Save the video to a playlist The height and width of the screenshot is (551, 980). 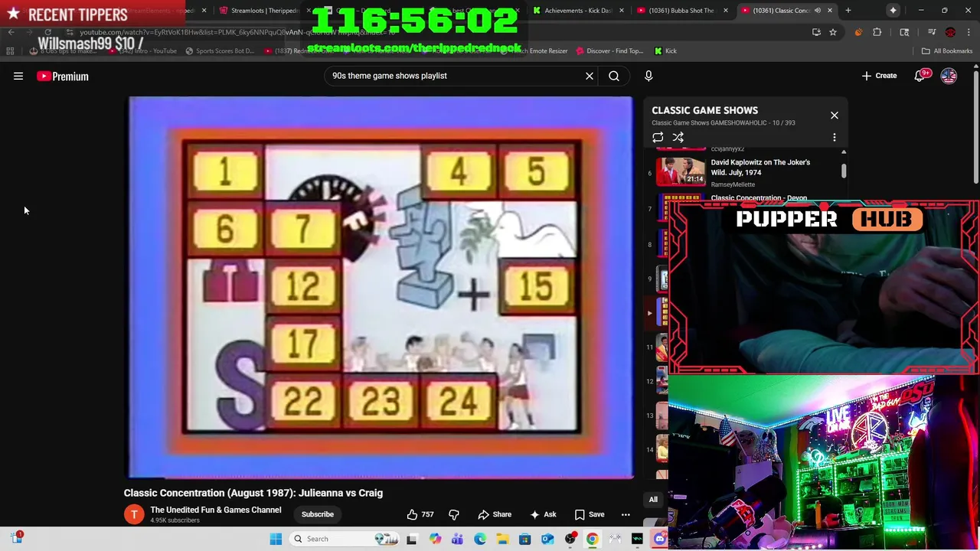pos(590,514)
